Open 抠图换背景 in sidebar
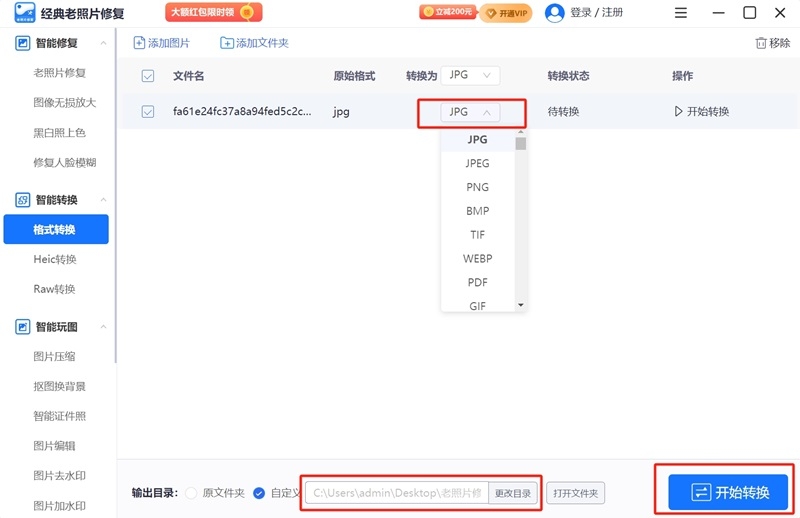 pos(59,386)
